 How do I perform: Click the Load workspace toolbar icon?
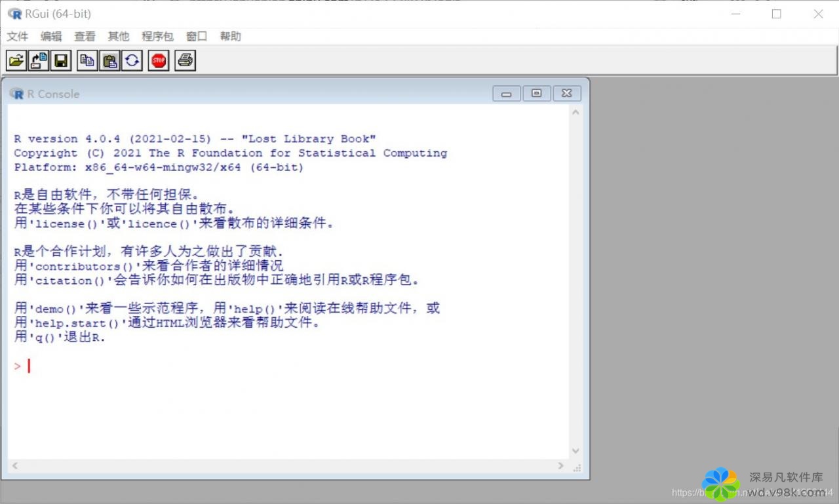39,61
